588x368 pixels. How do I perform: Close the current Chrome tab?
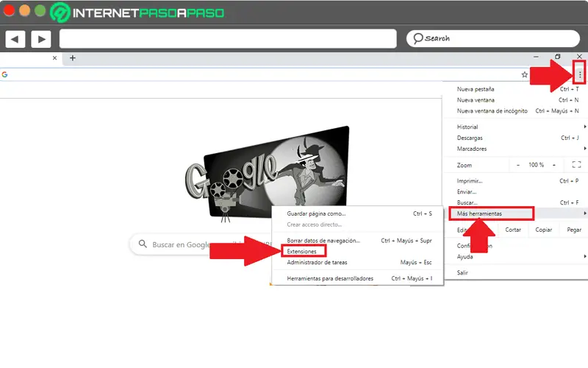(x=54, y=58)
